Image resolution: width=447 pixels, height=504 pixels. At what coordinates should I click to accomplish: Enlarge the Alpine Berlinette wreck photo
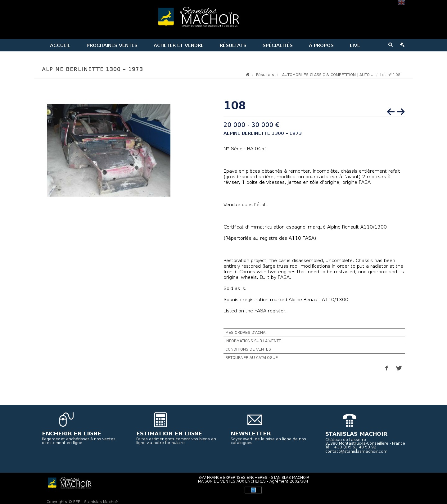tap(109, 150)
